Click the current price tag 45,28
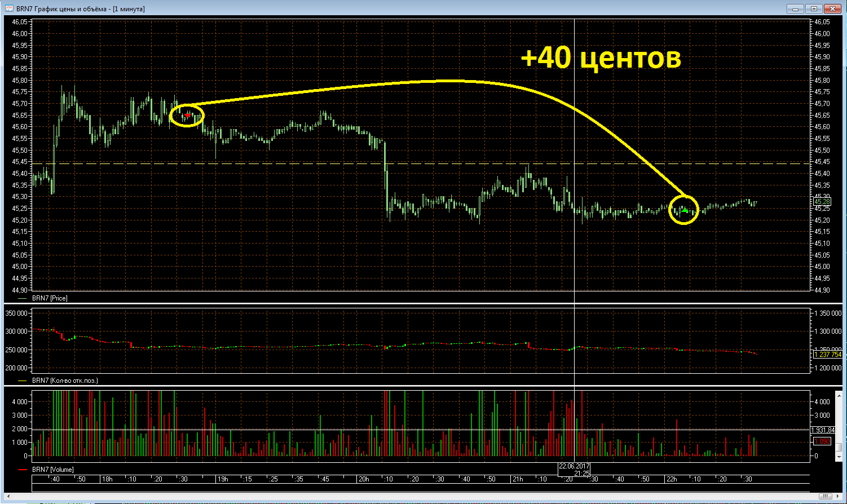Image resolution: width=847 pixels, height=504 pixels. (x=822, y=202)
